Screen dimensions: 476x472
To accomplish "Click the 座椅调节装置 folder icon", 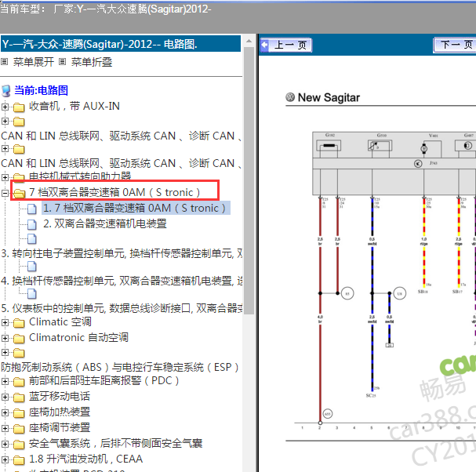I will (x=19, y=429).
